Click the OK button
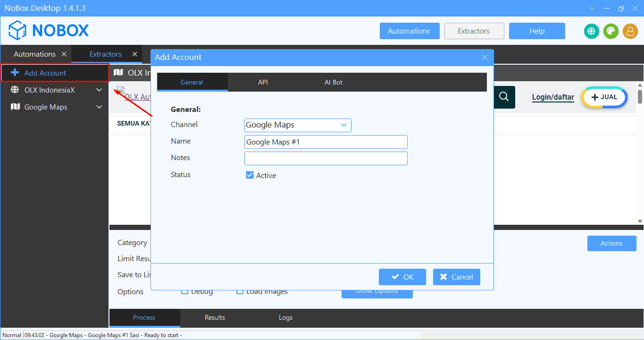The height and width of the screenshot is (340, 644). tap(402, 277)
